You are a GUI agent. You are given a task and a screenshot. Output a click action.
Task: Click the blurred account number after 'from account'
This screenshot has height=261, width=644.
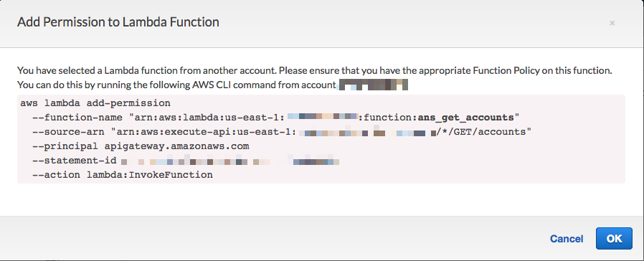point(372,85)
